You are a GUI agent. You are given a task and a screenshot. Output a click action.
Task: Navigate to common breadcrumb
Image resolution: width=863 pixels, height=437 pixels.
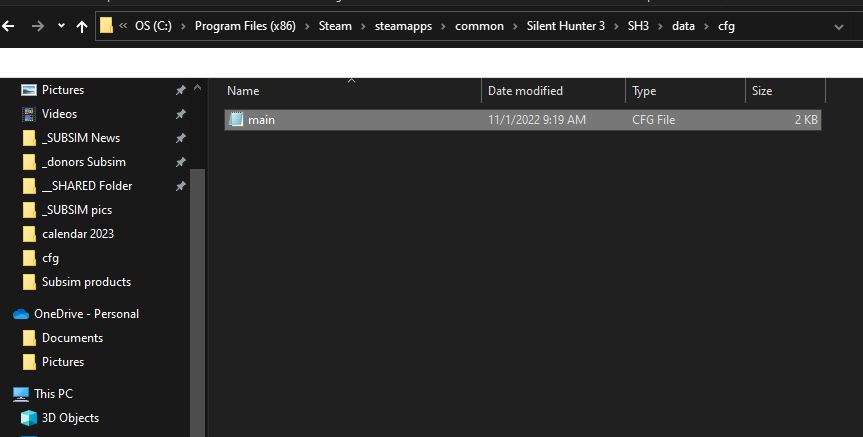coord(479,26)
